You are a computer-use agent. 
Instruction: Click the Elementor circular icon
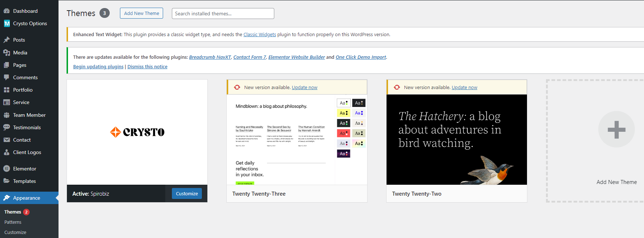pos(7,169)
